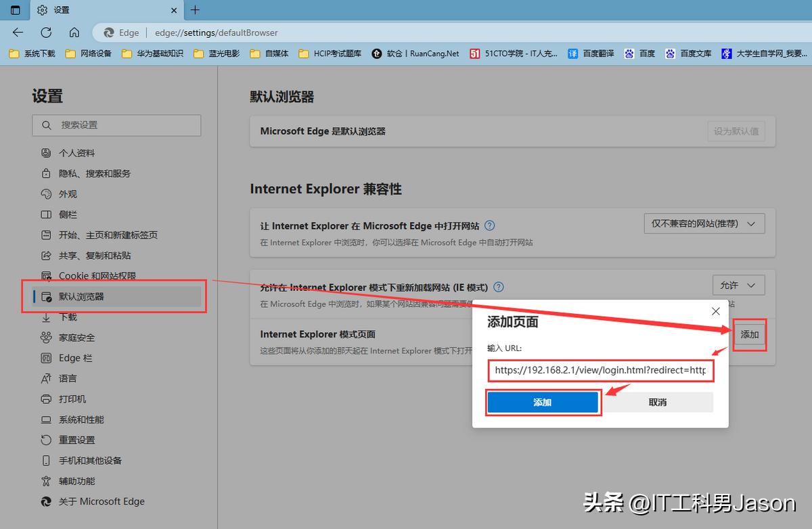Open 百度 bookmark
This screenshot has width=812, height=529.
click(x=640, y=53)
